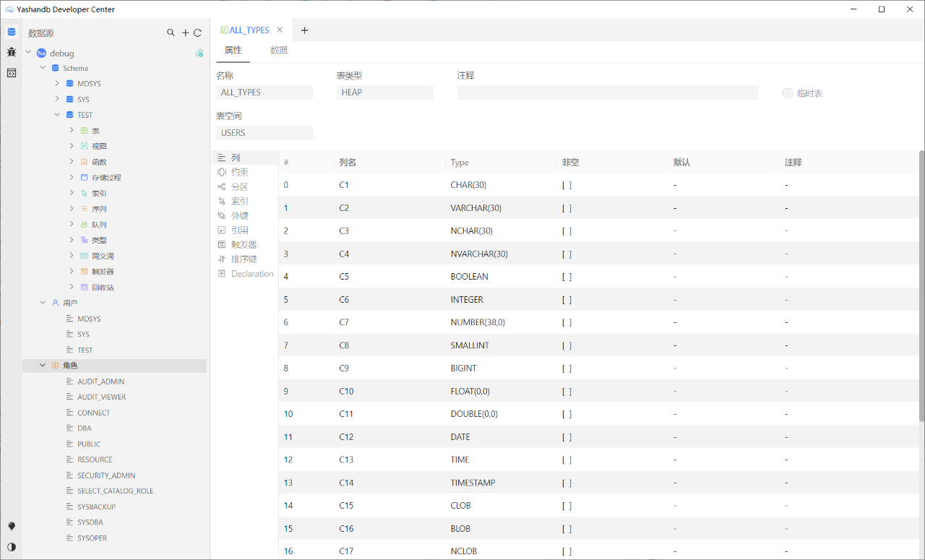Click the Schema database icon
This screenshot has width=925, height=560.
[56, 68]
